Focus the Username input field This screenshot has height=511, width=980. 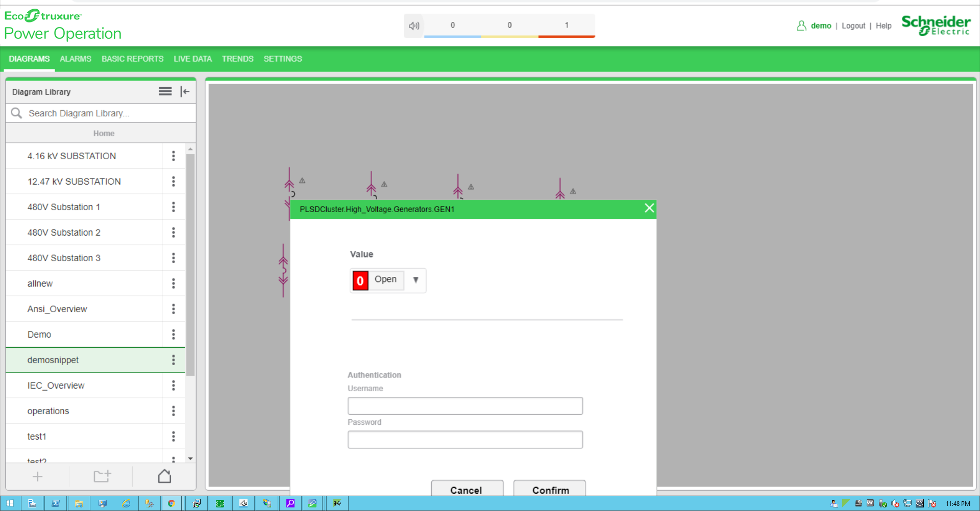pos(465,406)
